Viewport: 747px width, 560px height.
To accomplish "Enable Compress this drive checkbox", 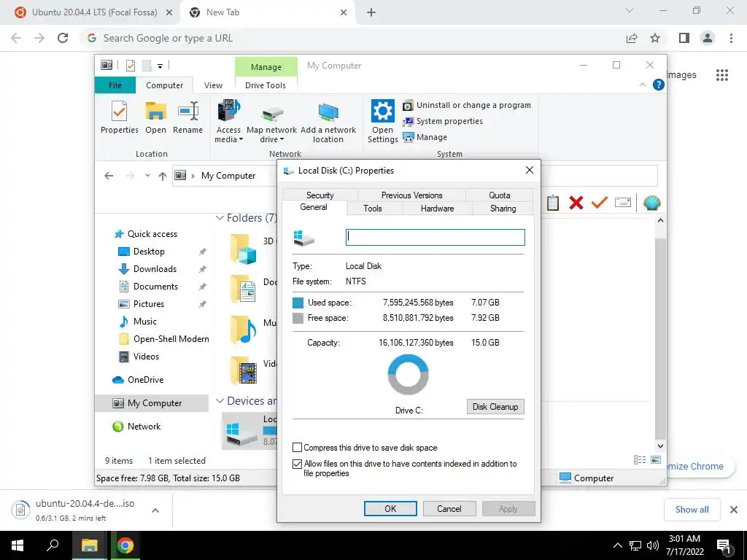I will coord(298,448).
